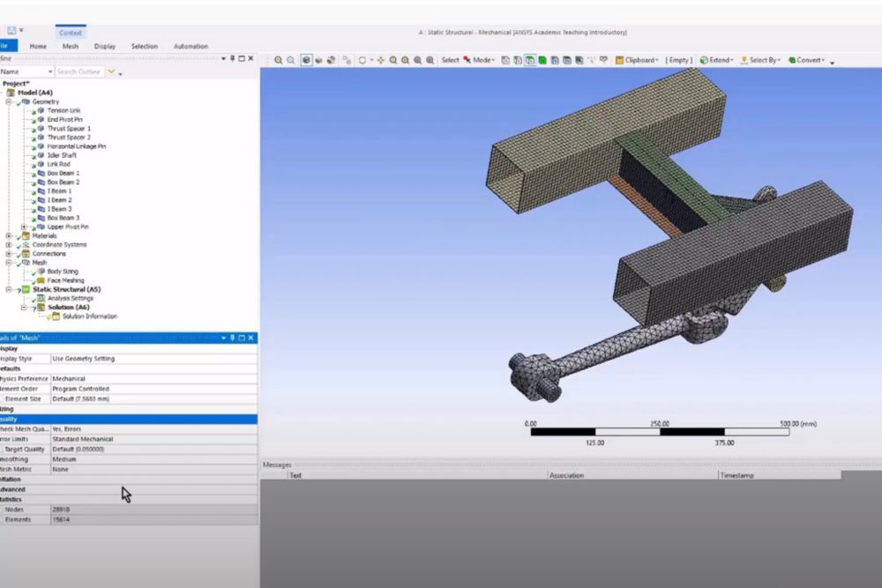Click the Static Structural (A5) icon
This screenshot has width=882, height=588.
(x=26, y=289)
